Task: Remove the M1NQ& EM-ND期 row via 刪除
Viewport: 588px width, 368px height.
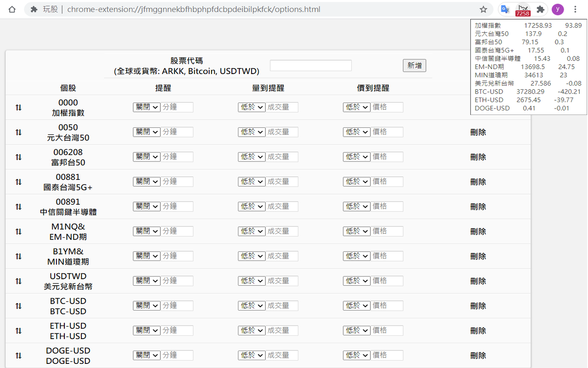Action: click(x=478, y=232)
